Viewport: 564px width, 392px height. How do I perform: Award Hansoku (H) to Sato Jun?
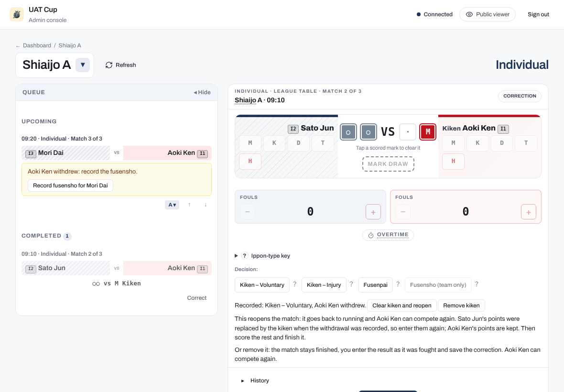(x=250, y=161)
